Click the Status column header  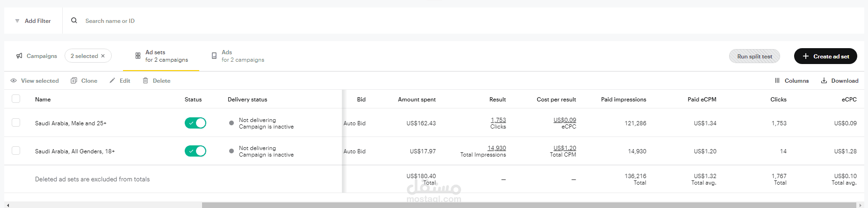point(193,100)
